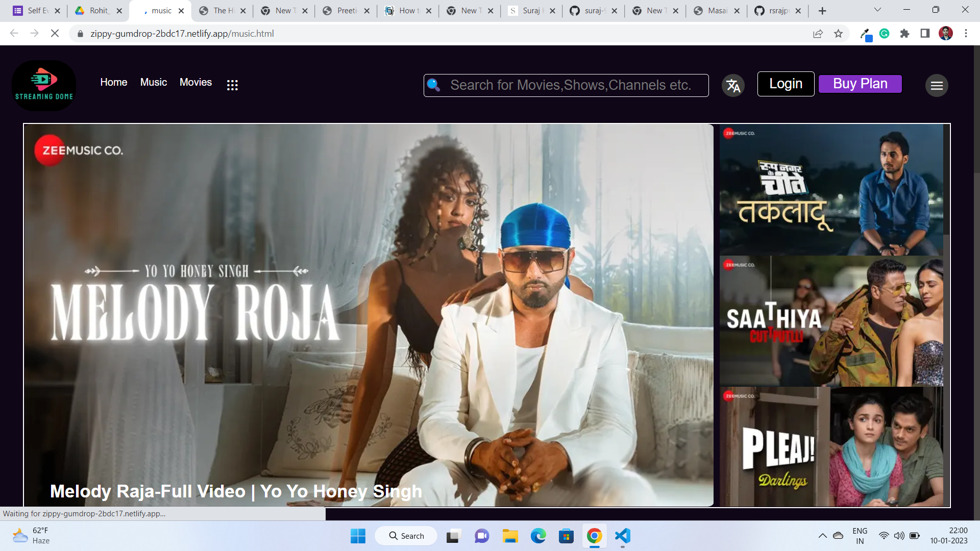Image resolution: width=980 pixels, height=551 pixels.
Task: Open a new browser tab
Action: (822, 11)
